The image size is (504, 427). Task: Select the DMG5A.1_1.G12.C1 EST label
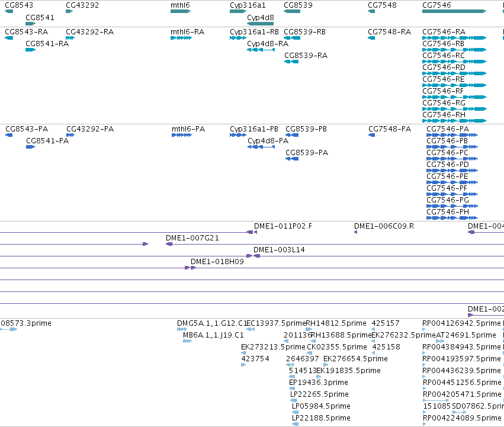[x=212, y=323]
